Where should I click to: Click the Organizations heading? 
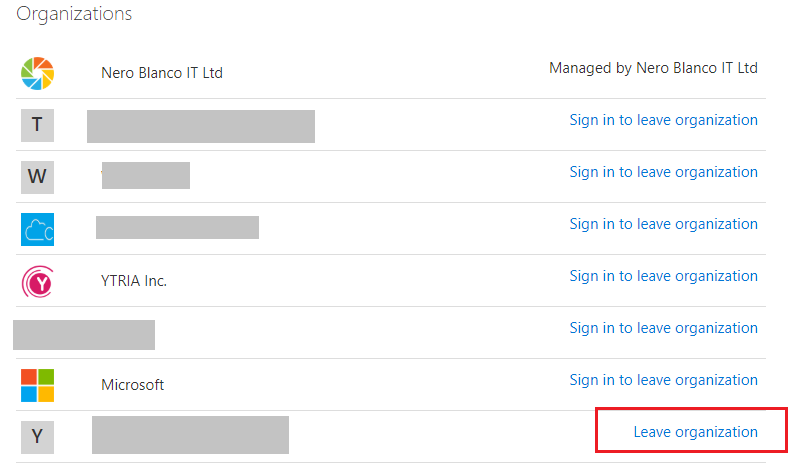(74, 14)
